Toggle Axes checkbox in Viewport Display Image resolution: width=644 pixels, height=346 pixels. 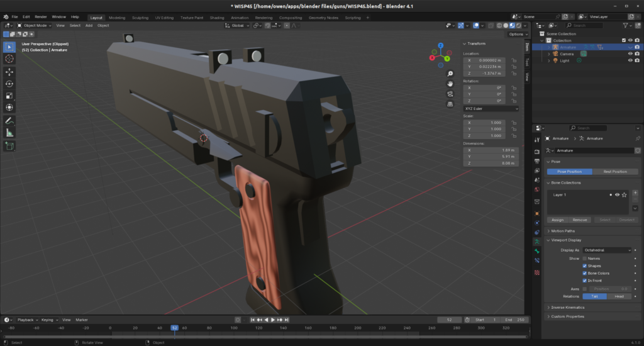[x=584, y=289]
